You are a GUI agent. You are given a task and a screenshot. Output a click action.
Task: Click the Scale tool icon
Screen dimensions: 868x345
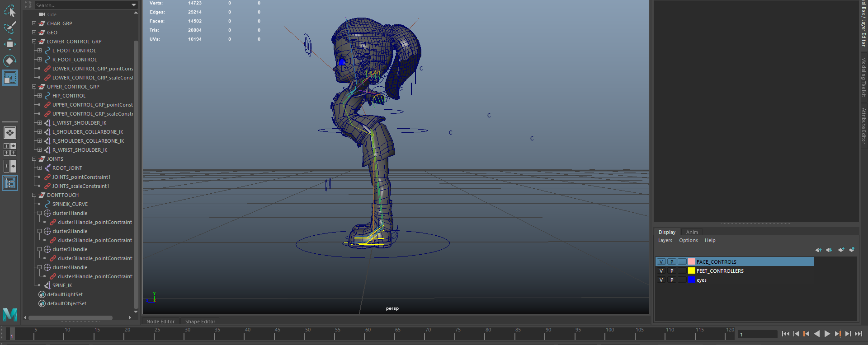pos(9,78)
